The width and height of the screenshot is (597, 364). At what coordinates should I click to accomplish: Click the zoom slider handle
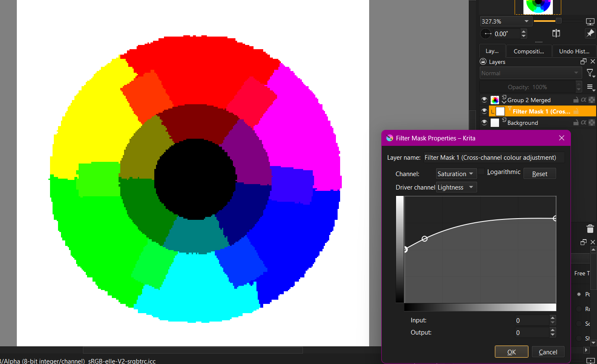[559, 21]
